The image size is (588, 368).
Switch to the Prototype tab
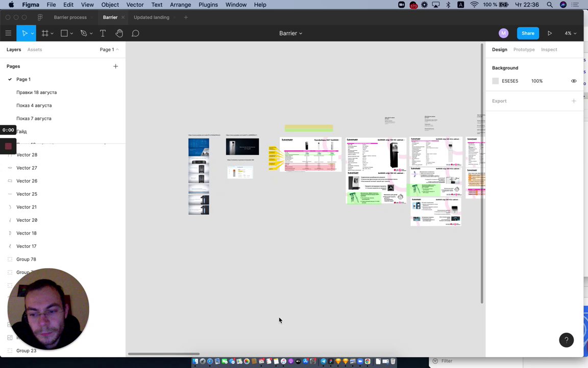click(x=524, y=49)
